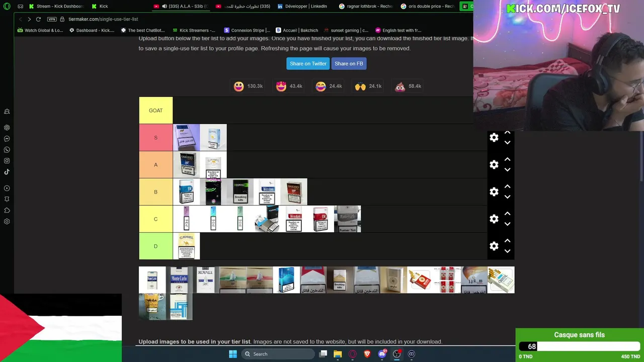This screenshot has width=644, height=362.
Task: Select the Camel pack in D tier
Action: coord(186,246)
